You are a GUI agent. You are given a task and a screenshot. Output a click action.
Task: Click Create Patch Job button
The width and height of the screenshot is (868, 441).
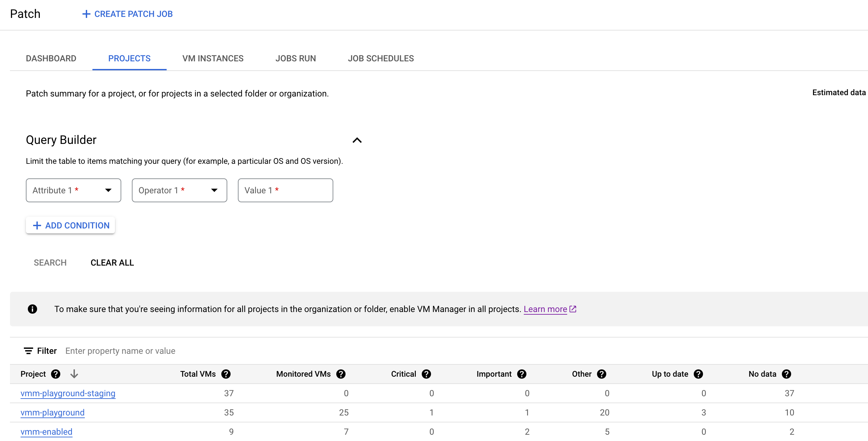point(127,14)
